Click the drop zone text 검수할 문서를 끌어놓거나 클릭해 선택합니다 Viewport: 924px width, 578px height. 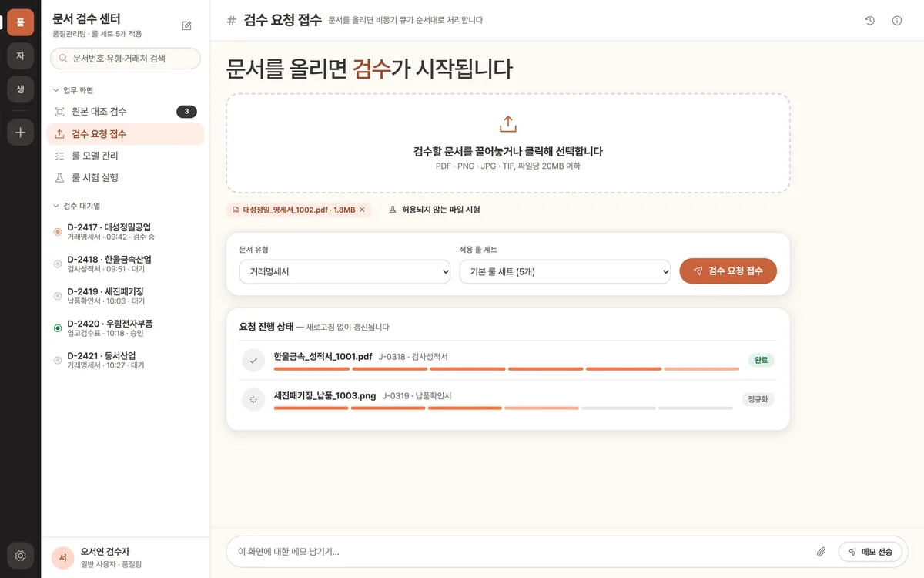point(508,152)
